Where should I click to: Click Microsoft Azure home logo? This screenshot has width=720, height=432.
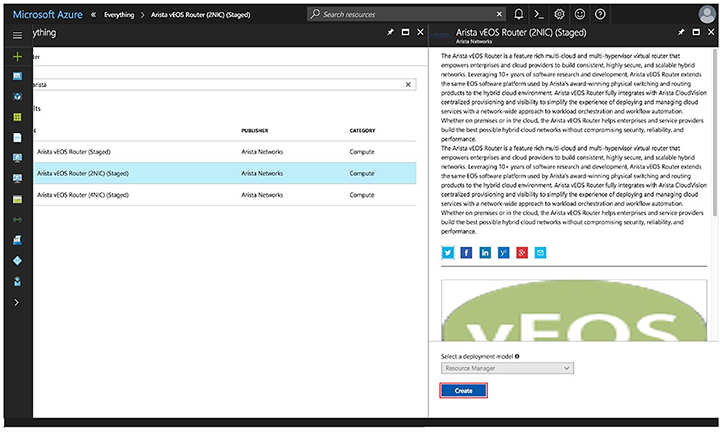pyautogui.click(x=47, y=14)
